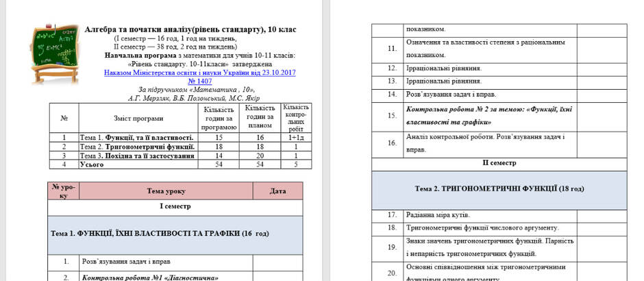Select the 'Тема 1. Функції, та її властивості' cell
Viewport: 644px width, 281px height.
(x=138, y=137)
